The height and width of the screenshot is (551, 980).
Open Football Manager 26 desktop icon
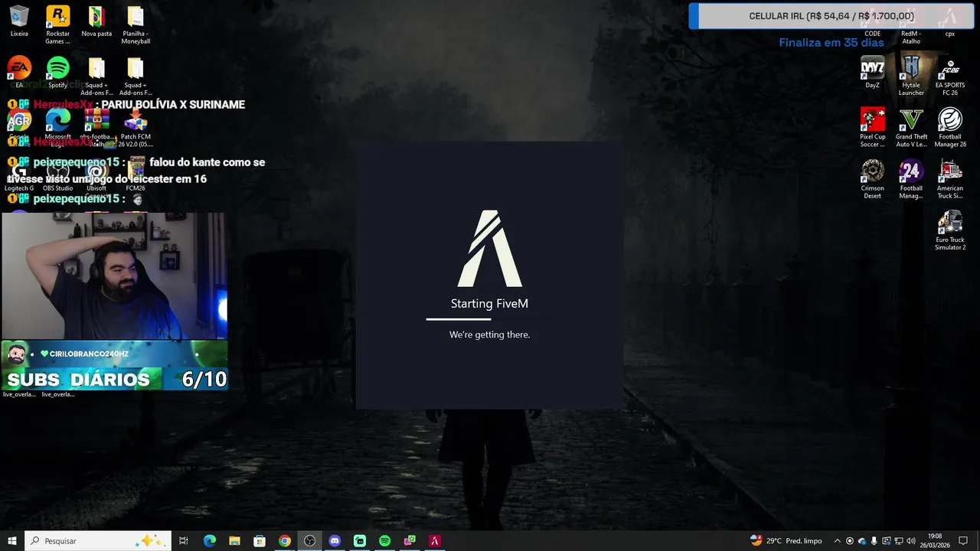950,127
